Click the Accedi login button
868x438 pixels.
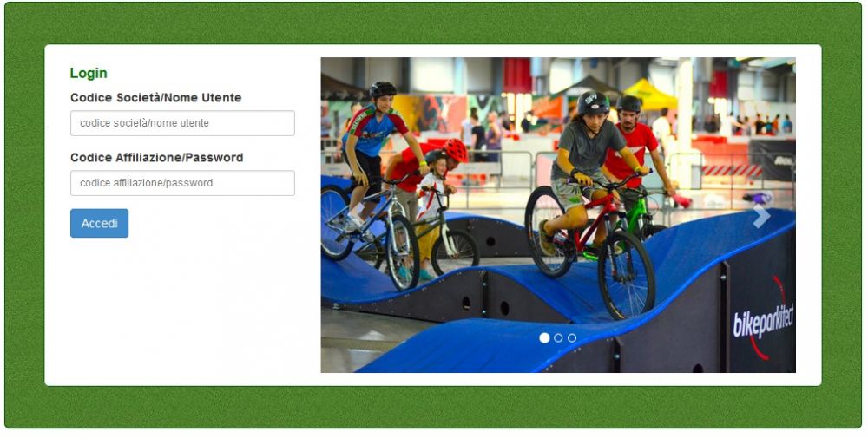click(99, 224)
